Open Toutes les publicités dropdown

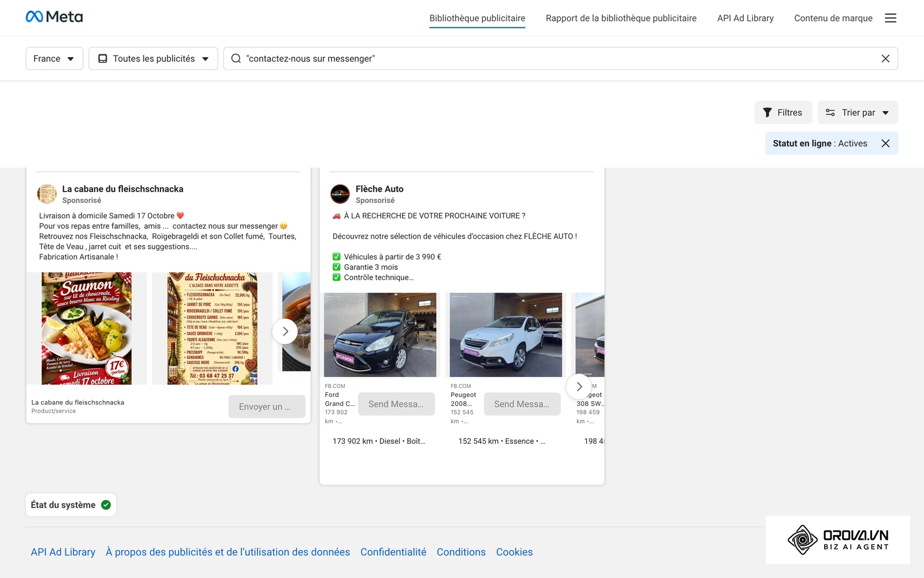coord(153,58)
